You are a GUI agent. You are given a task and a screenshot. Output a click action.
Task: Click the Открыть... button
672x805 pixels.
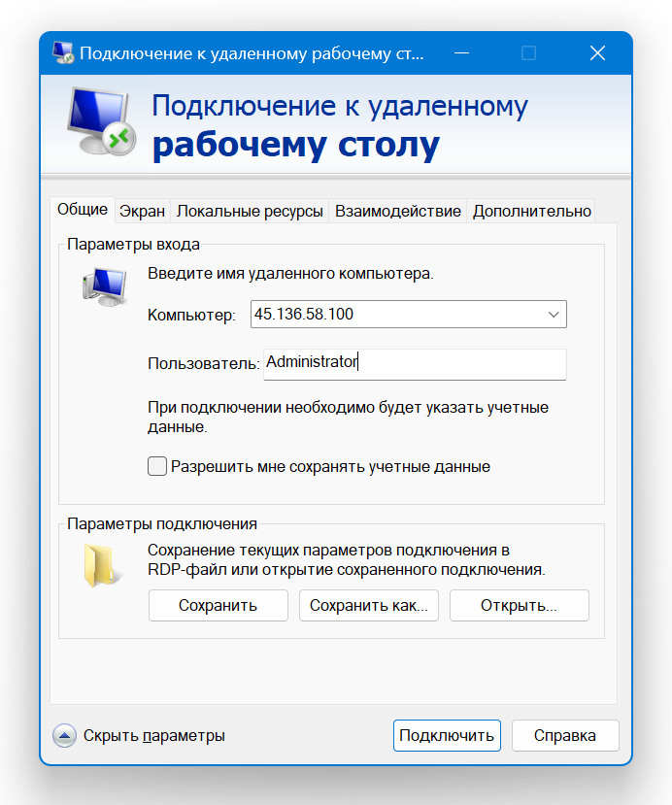pos(519,605)
